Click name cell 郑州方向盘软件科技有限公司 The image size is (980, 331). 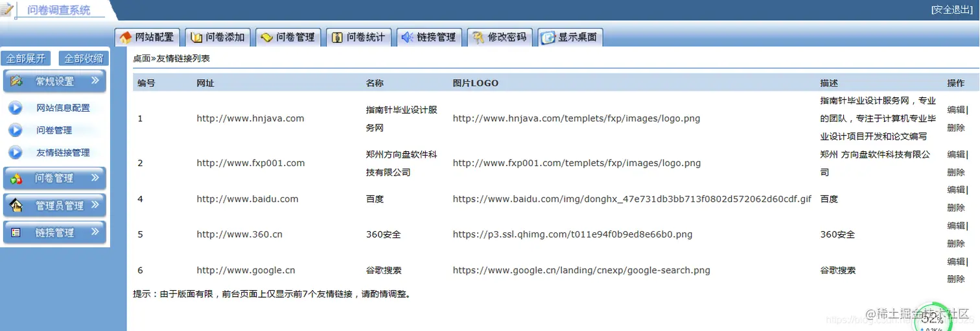coord(401,164)
